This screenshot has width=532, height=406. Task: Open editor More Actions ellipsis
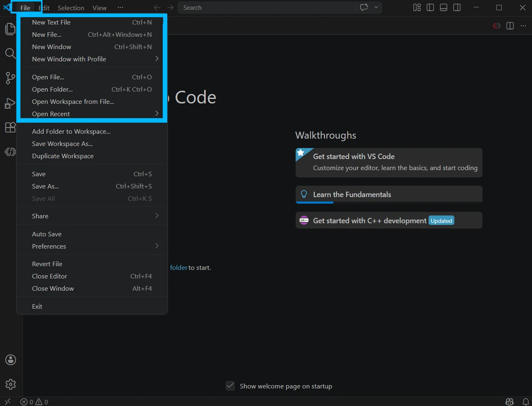tap(523, 26)
